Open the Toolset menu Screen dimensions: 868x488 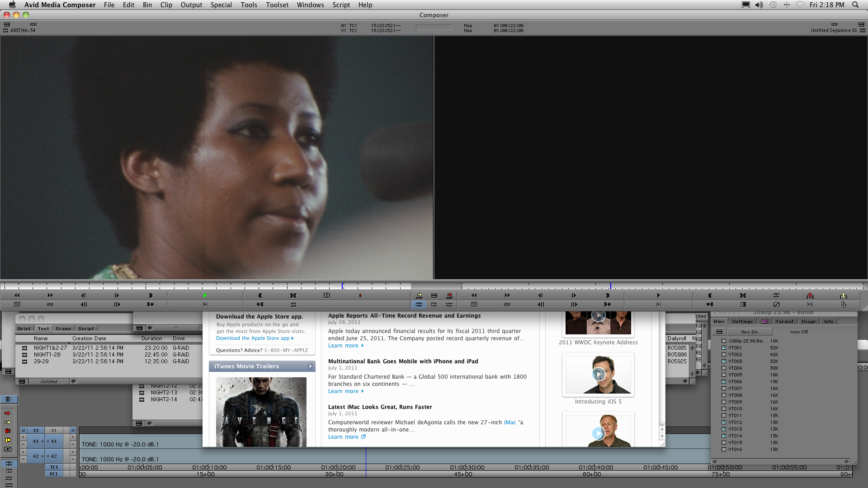pos(277,5)
